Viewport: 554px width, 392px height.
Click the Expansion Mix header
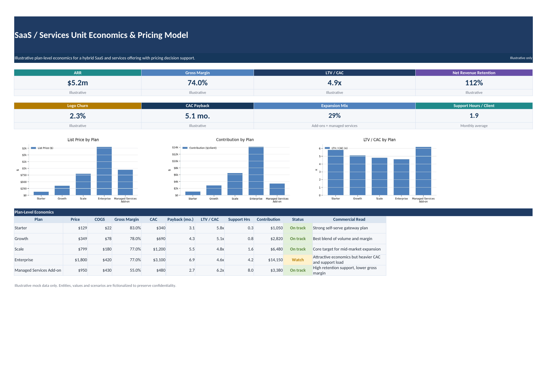tap(334, 106)
